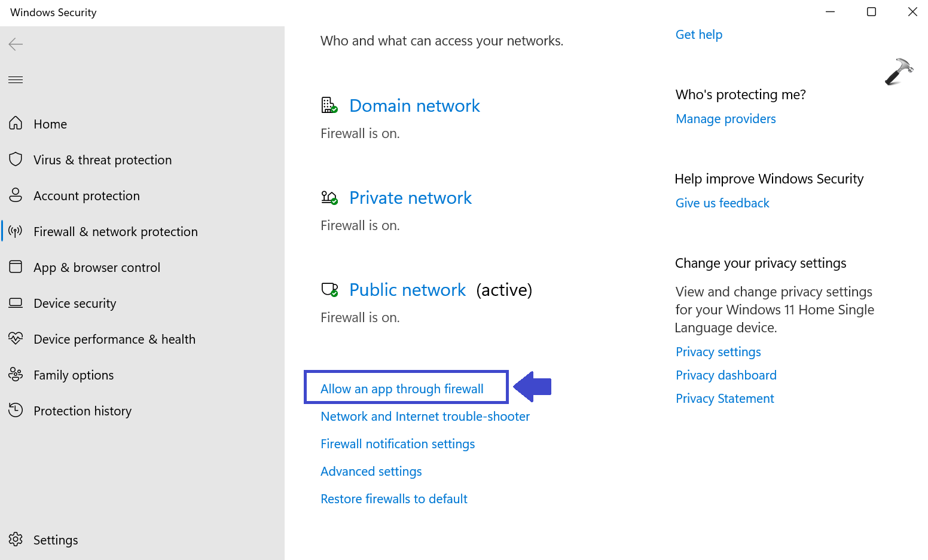Image resolution: width=928 pixels, height=560 pixels.
Task: Open the Private network settings
Action: click(410, 198)
